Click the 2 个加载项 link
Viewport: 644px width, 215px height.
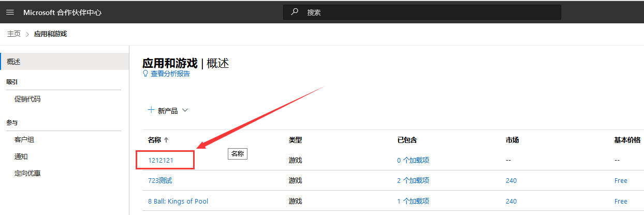click(413, 181)
